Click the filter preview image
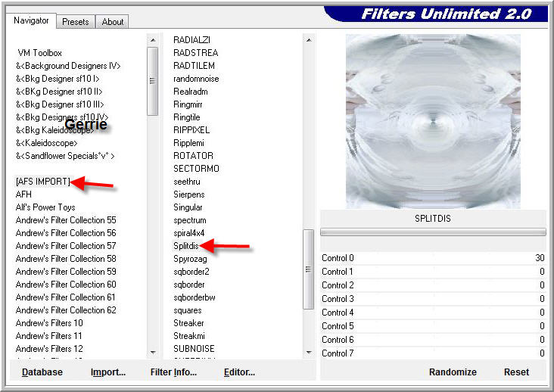The height and width of the screenshot is (392, 554). coord(433,121)
